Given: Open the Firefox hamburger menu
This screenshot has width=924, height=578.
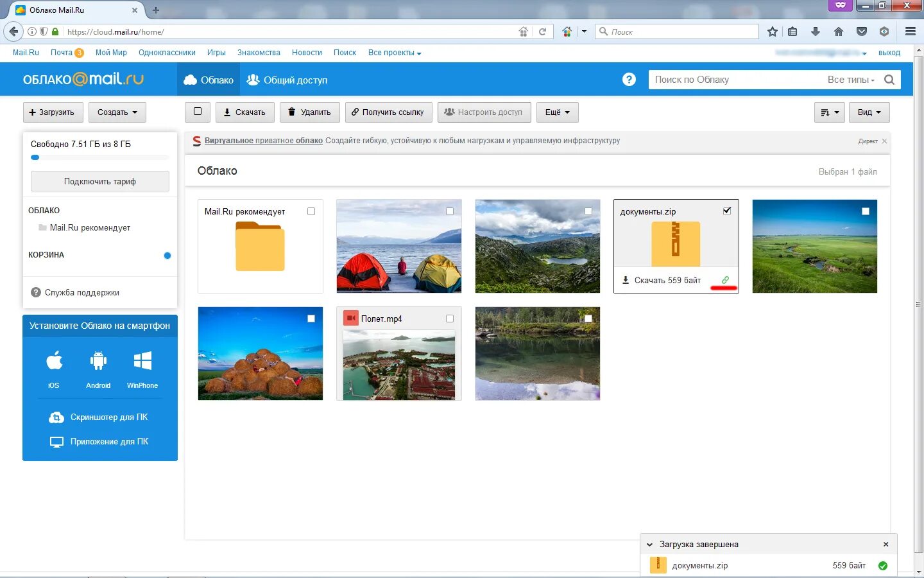Looking at the screenshot, I should pyautogui.click(x=911, y=31).
